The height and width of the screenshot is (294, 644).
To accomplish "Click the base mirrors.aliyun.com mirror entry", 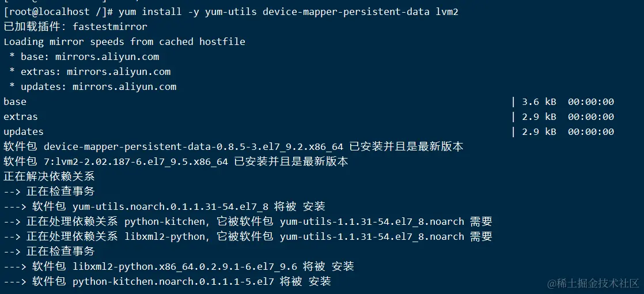I will coord(89,56).
